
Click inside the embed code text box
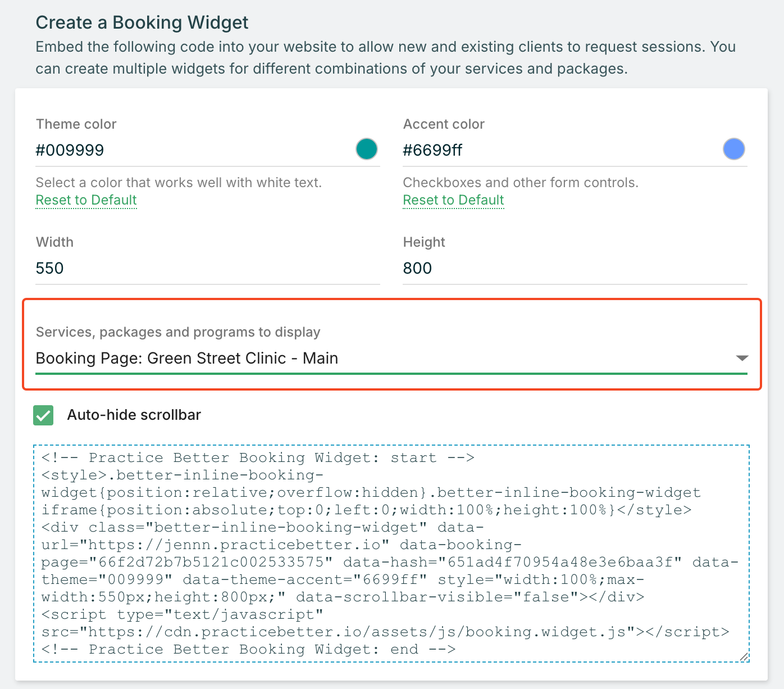point(391,554)
